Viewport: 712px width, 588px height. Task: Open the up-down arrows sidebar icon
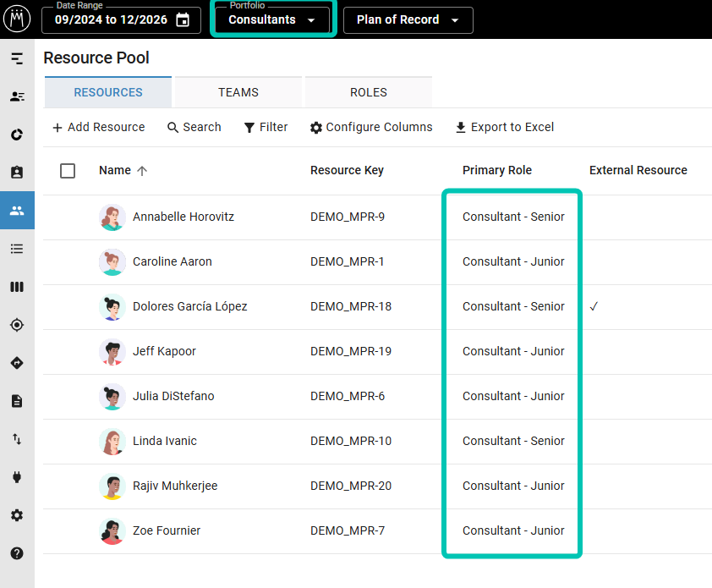(x=17, y=439)
